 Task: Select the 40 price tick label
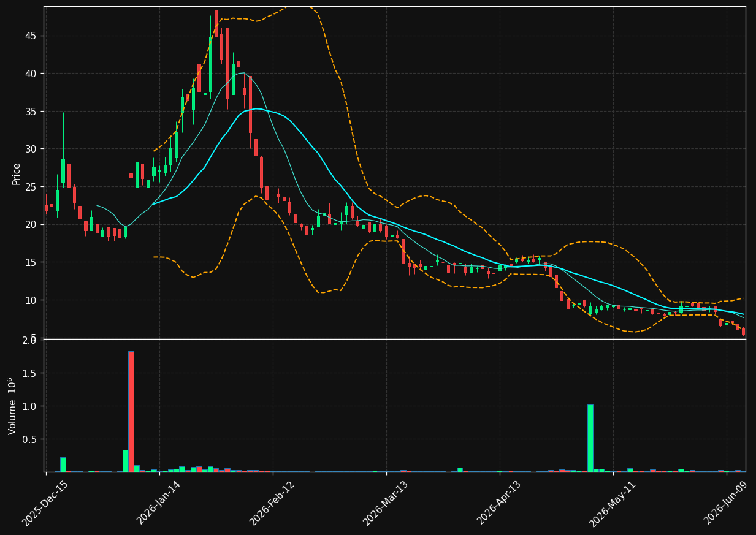[31, 74]
